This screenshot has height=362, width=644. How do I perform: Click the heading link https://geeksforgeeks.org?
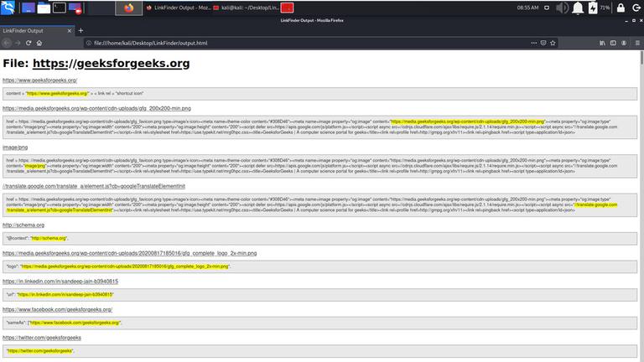[x=111, y=63]
